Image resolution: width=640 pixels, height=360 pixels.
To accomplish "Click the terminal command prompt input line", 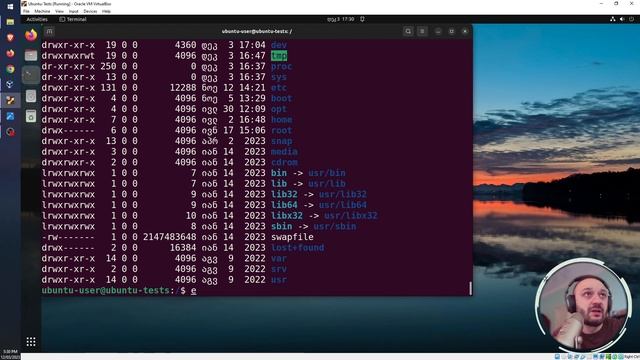I will tap(256, 290).
